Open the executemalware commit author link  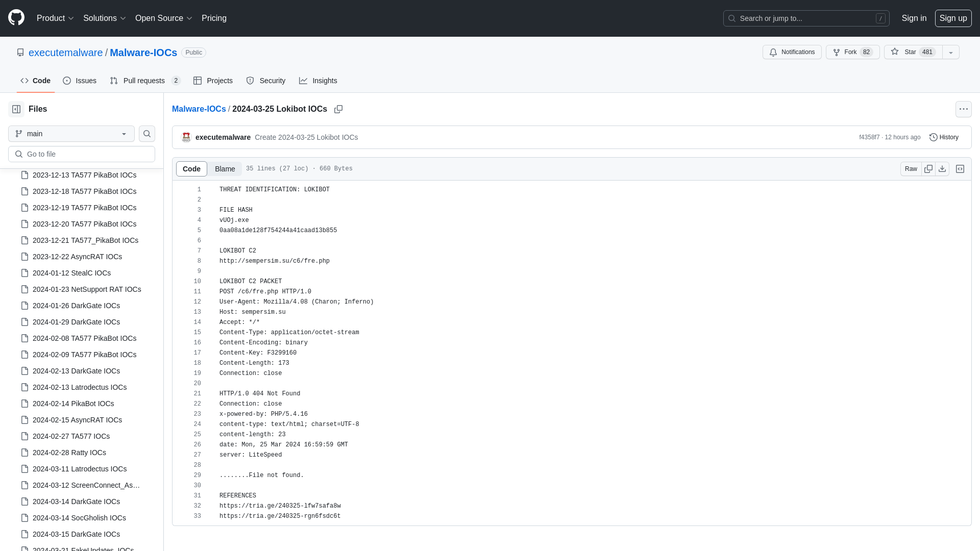[223, 137]
